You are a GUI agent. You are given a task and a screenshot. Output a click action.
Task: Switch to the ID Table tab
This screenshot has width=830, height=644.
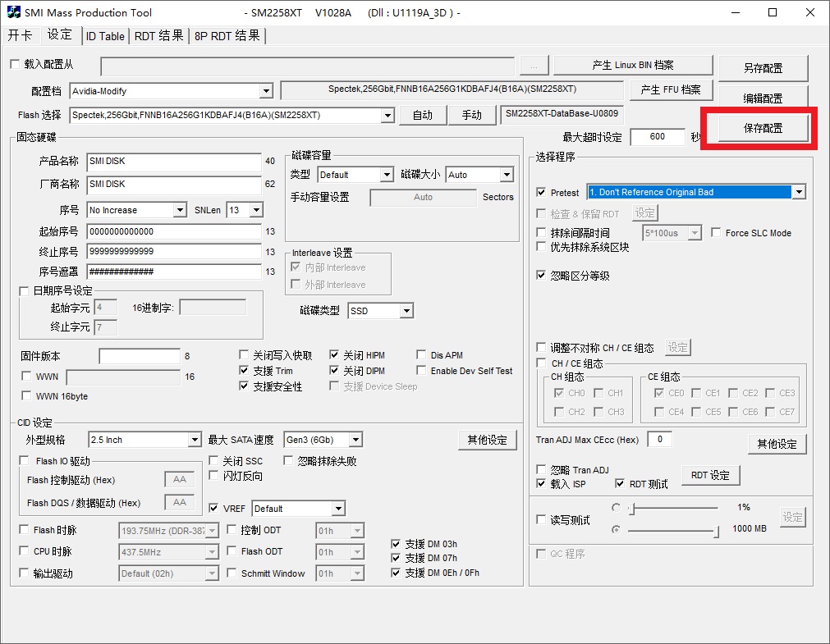pos(105,36)
